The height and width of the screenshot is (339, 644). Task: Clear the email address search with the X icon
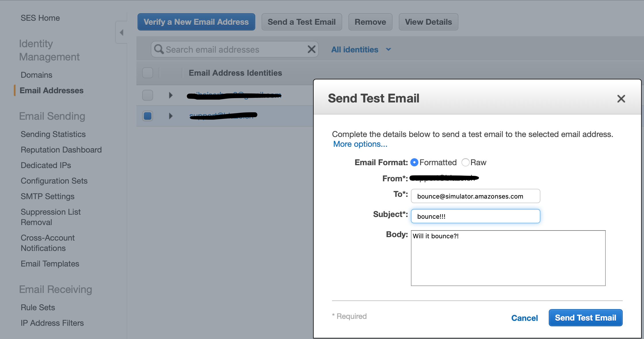(x=311, y=49)
